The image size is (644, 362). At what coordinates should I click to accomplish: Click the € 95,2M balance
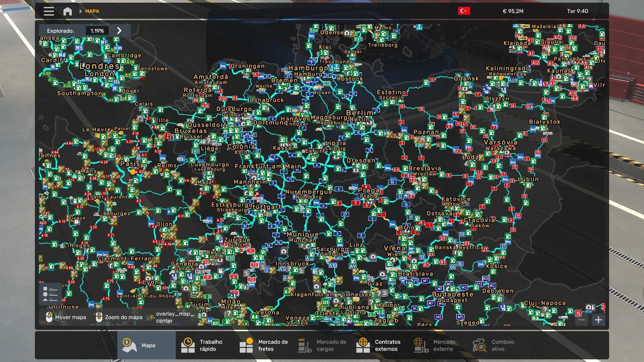513,11
